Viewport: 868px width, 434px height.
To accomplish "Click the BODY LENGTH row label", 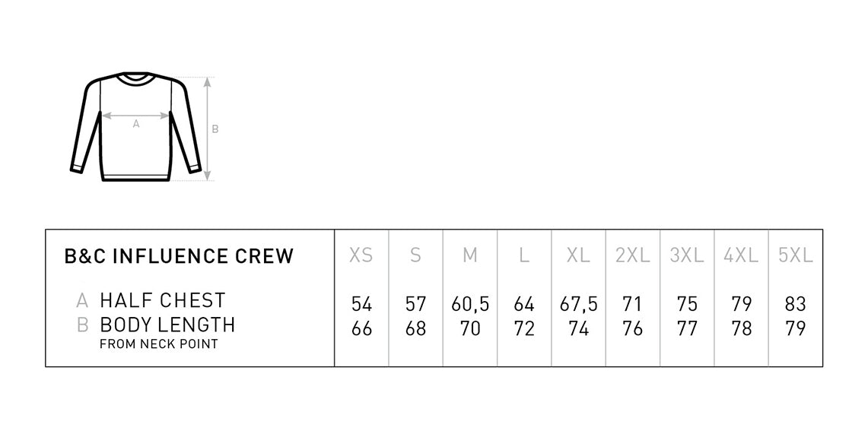I will pyautogui.click(x=167, y=324).
